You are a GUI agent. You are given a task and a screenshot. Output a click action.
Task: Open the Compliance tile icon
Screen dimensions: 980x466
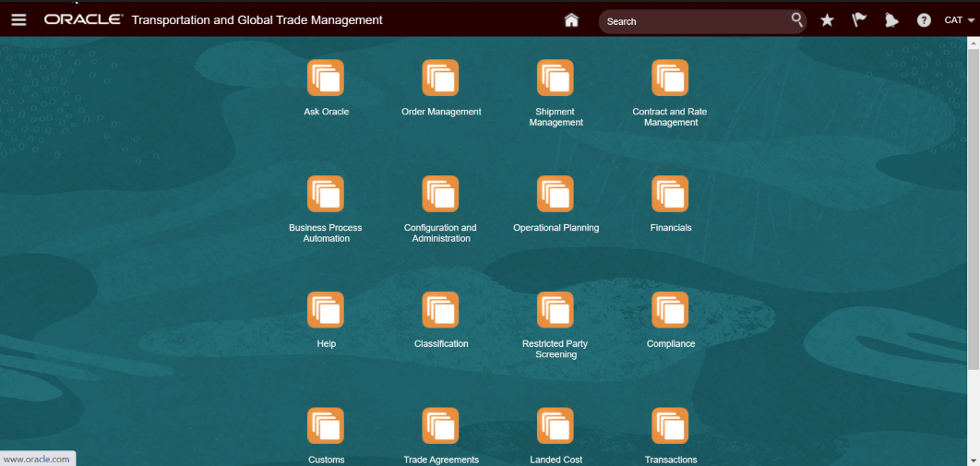(671, 310)
